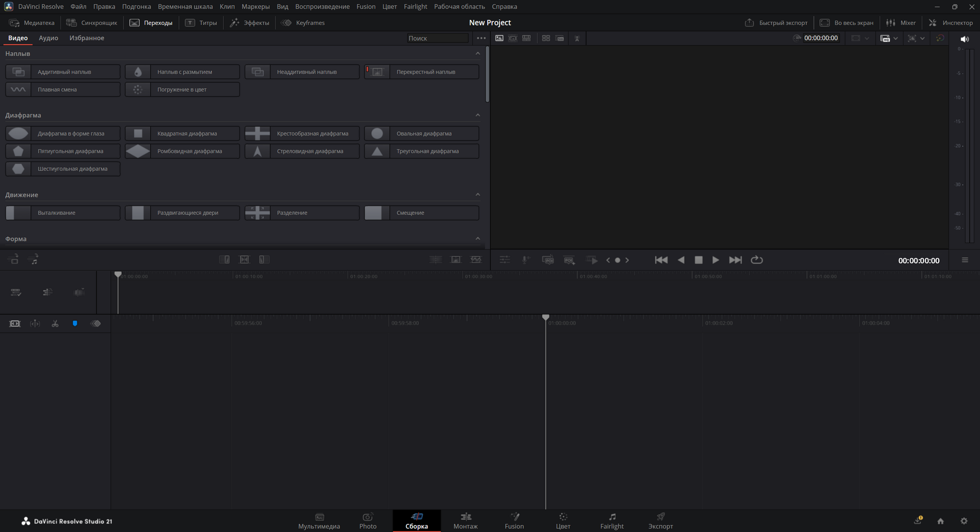Add a blue marker on timeline
This screenshot has width=980, height=532.
75,323
